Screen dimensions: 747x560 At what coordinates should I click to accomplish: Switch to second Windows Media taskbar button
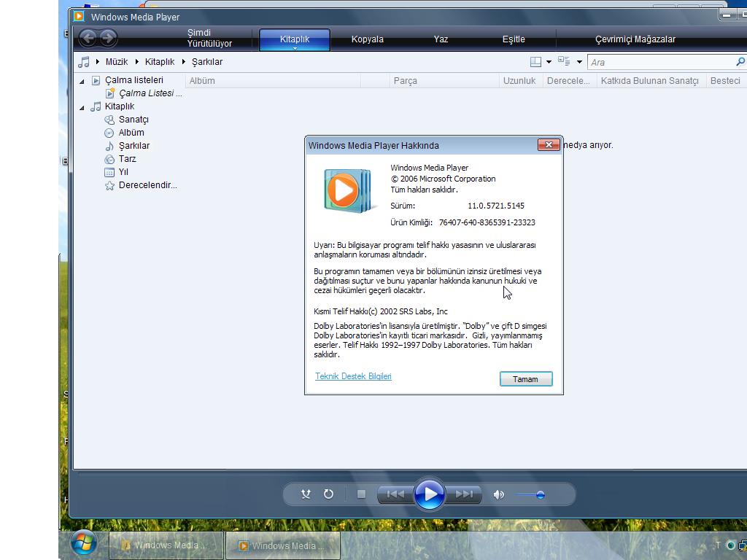(x=283, y=545)
